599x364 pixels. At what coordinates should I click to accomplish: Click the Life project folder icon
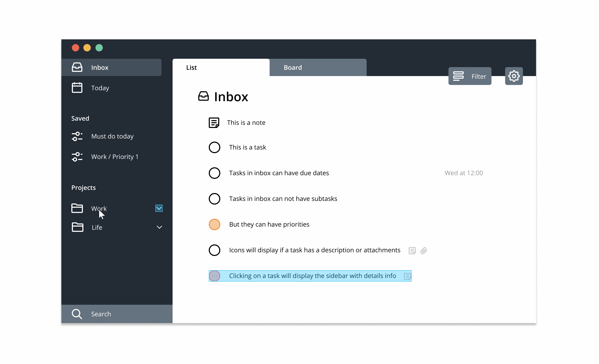click(x=77, y=227)
